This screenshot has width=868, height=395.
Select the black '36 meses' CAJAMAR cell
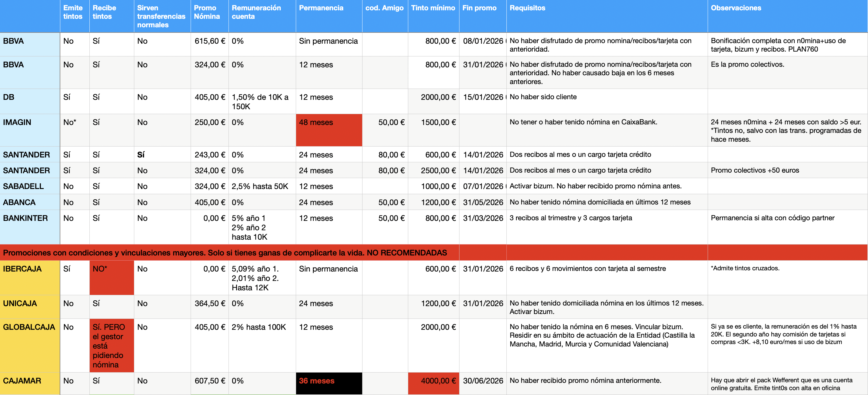click(329, 383)
